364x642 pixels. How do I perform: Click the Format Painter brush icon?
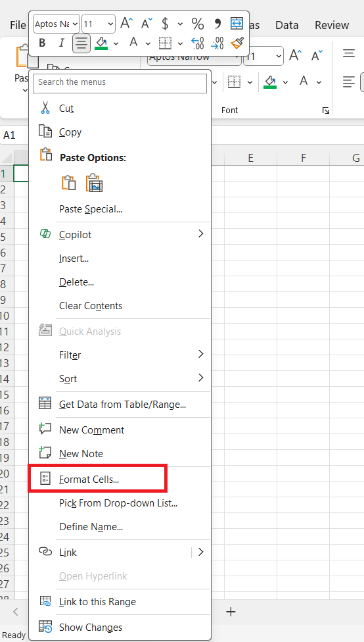(237, 43)
